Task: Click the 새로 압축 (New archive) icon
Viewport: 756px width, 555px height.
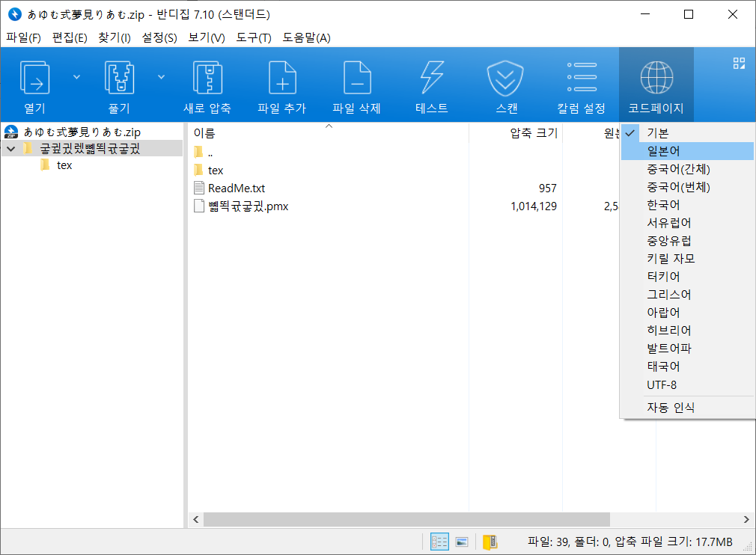Action: pos(207,78)
